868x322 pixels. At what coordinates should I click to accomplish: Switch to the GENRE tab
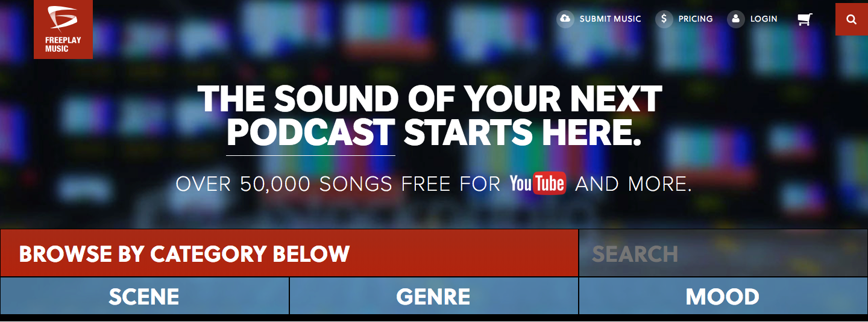(434, 296)
